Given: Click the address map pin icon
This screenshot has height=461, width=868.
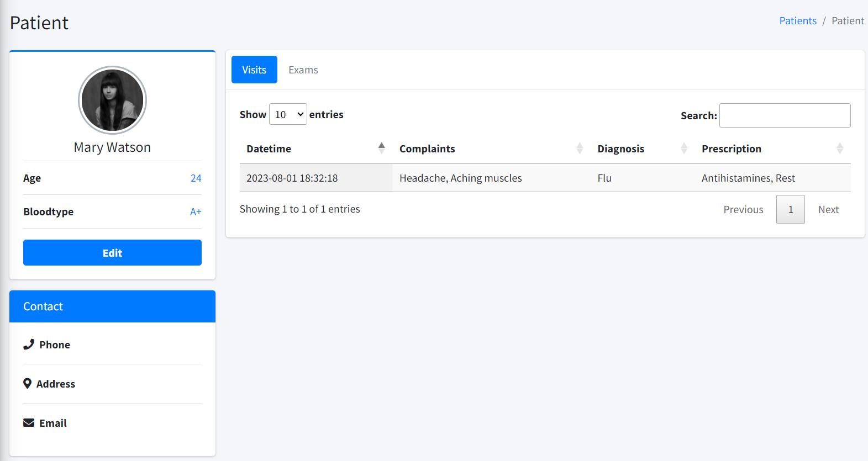Looking at the screenshot, I should click(x=27, y=384).
